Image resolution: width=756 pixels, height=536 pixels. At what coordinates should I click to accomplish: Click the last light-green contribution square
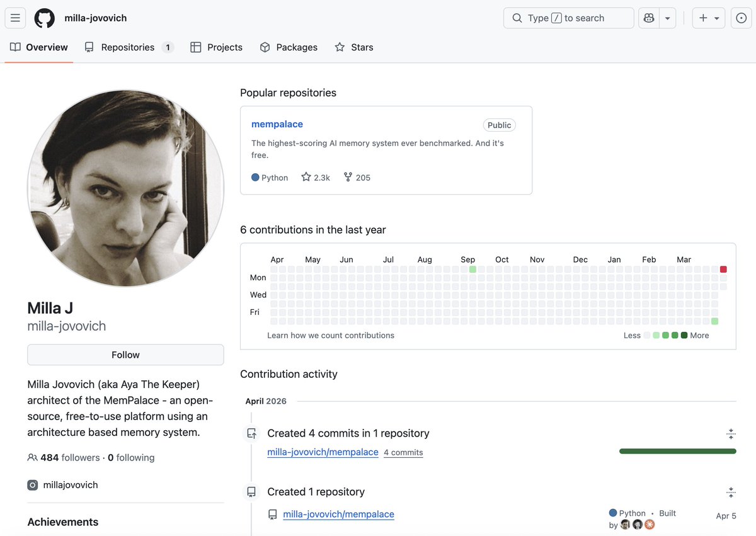tap(714, 321)
